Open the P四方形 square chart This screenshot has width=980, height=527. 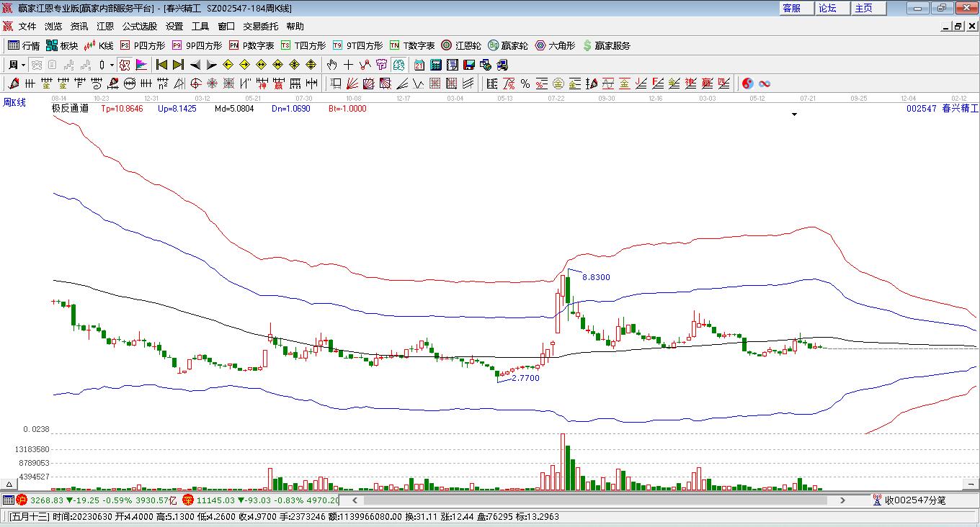(x=142, y=45)
